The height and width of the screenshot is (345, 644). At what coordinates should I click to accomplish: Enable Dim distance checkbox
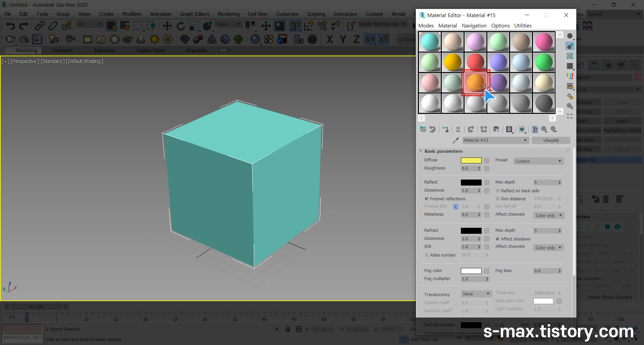[x=498, y=199]
